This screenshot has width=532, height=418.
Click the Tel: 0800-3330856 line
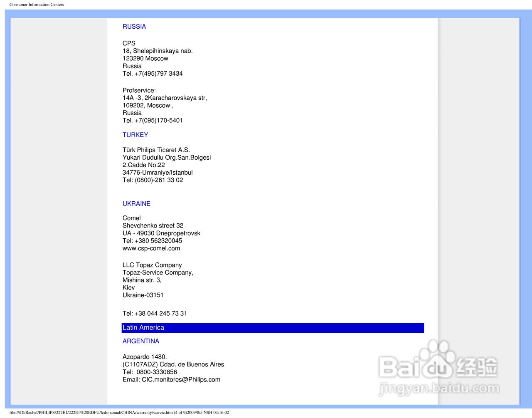pyautogui.click(x=150, y=372)
